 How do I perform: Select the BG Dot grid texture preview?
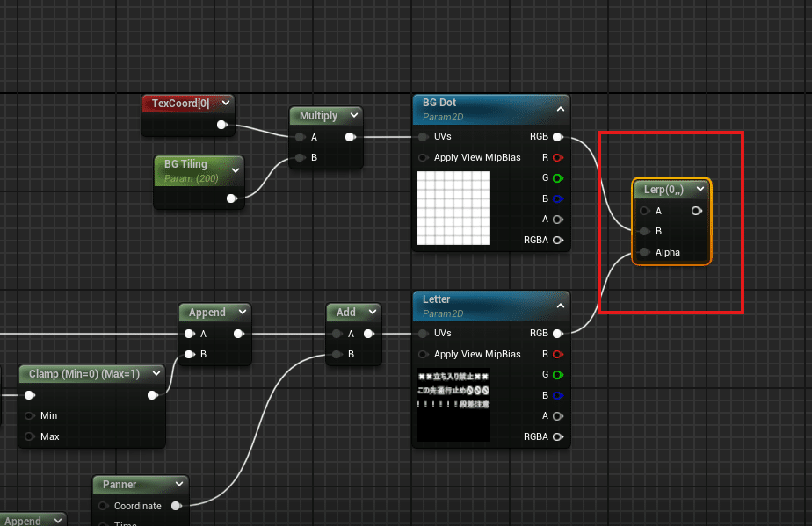point(453,208)
